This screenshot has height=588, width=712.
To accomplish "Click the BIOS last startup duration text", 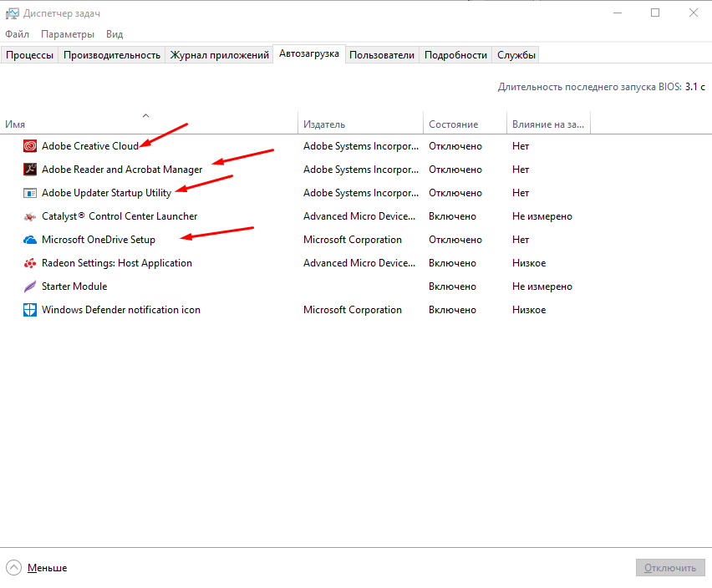I will 601,87.
